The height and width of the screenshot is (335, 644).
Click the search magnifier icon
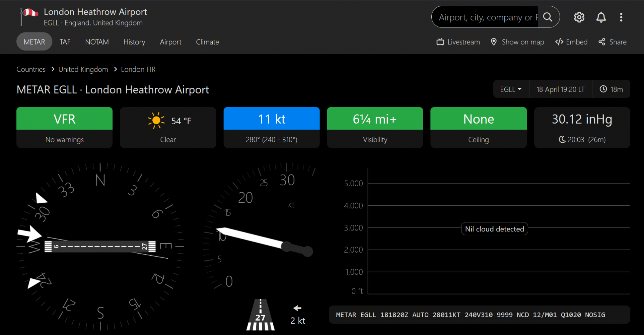coord(548,17)
